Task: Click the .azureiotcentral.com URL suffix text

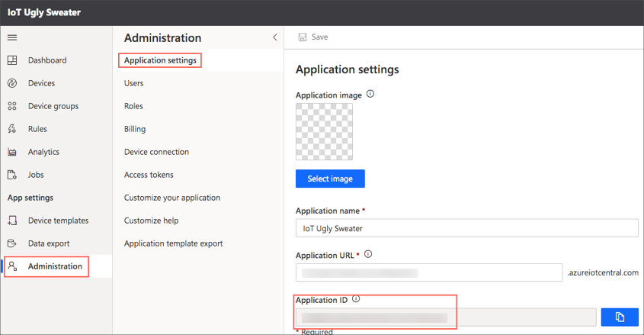Action: click(603, 272)
